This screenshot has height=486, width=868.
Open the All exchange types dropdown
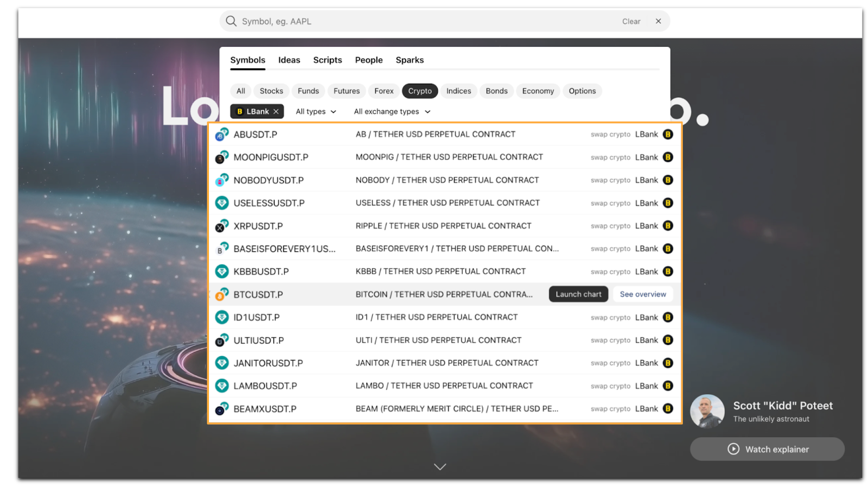pos(392,112)
